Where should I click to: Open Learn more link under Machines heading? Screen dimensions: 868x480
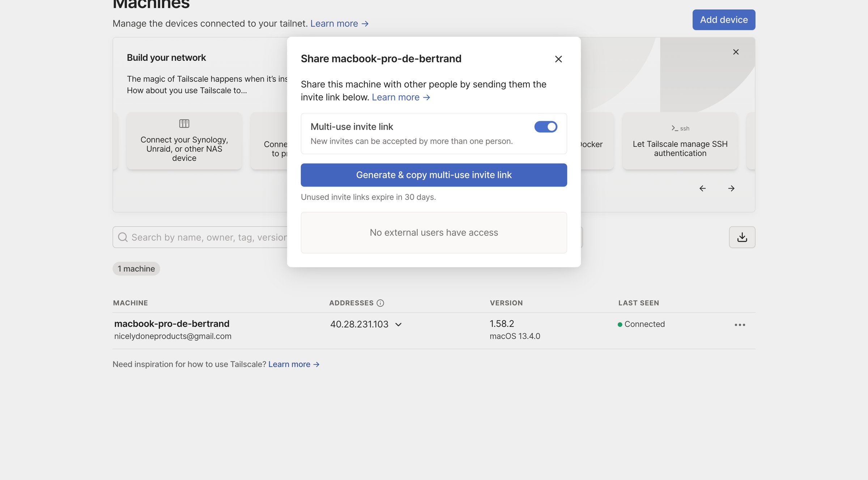[339, 23]
